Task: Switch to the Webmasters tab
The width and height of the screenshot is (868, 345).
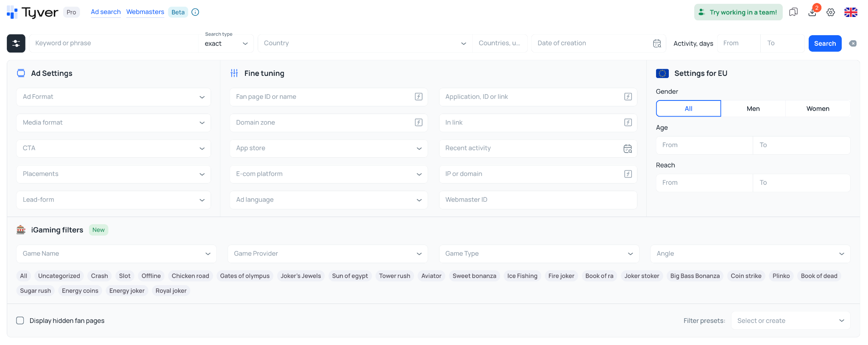Action: tap(145, 12)
